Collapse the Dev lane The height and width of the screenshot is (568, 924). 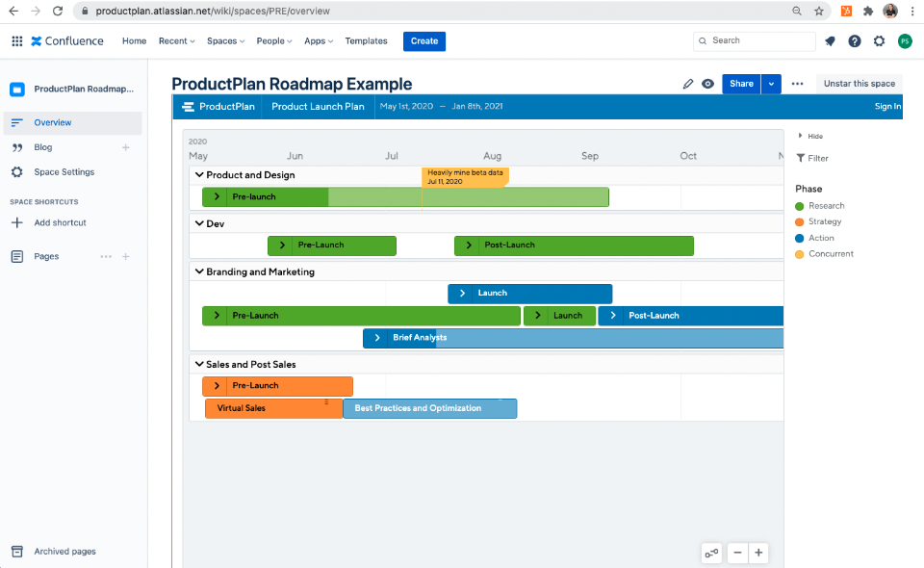pos(199,223)
